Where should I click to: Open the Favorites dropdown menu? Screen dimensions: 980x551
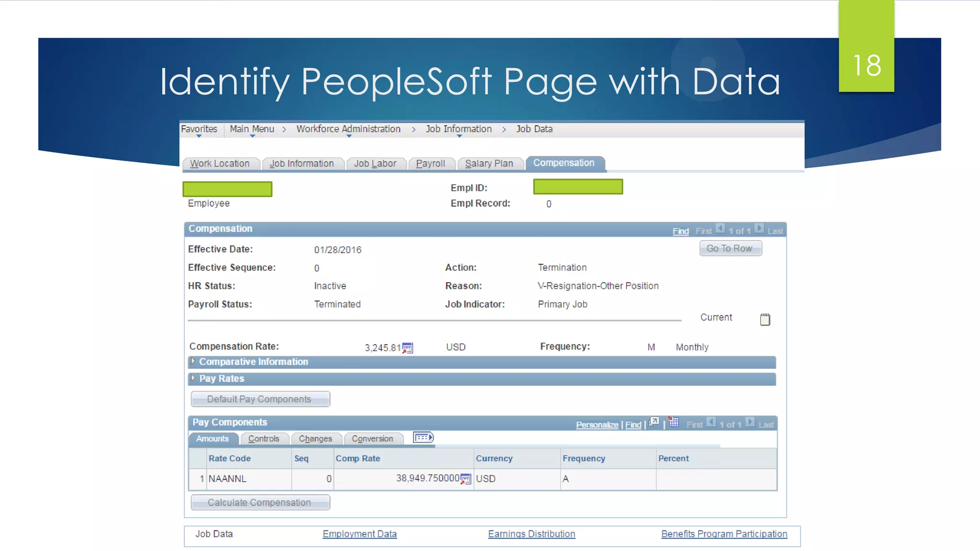click(199, 130)
